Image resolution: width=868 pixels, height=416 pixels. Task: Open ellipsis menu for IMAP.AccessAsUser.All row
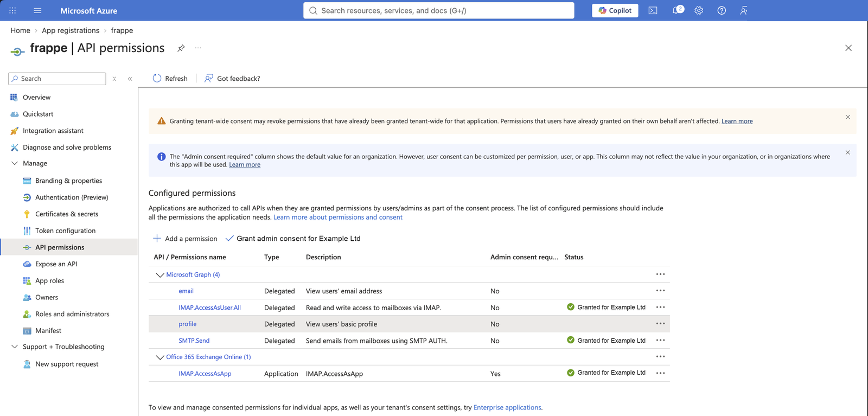[660, 307]
